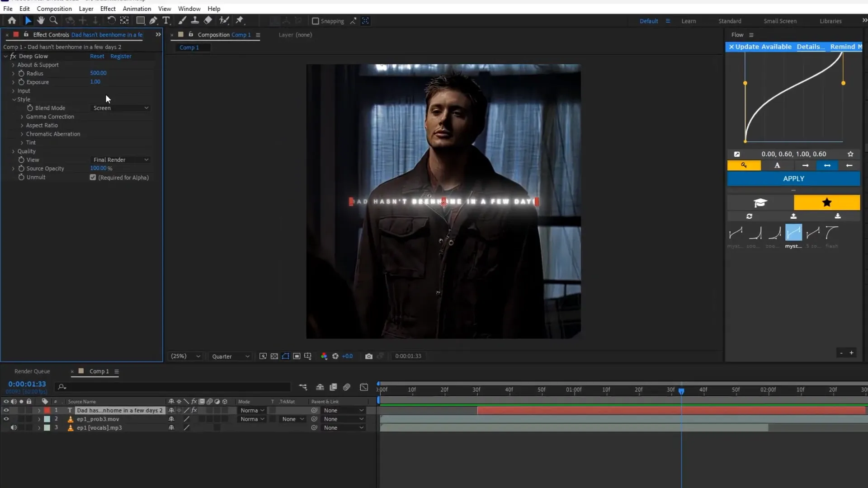
Task: Click the Flow letter A button
Action: 777,165
